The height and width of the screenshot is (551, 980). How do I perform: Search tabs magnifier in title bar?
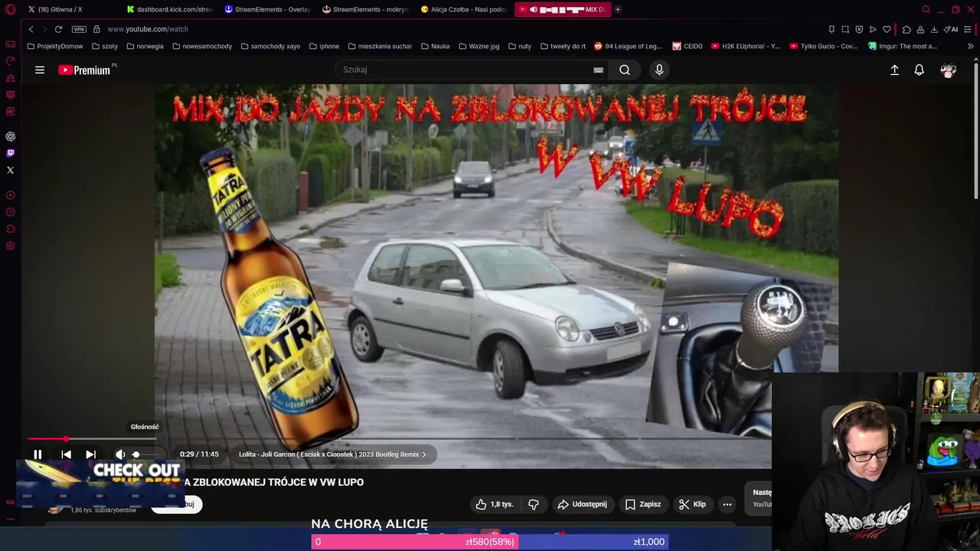click(x=926, y=9)
